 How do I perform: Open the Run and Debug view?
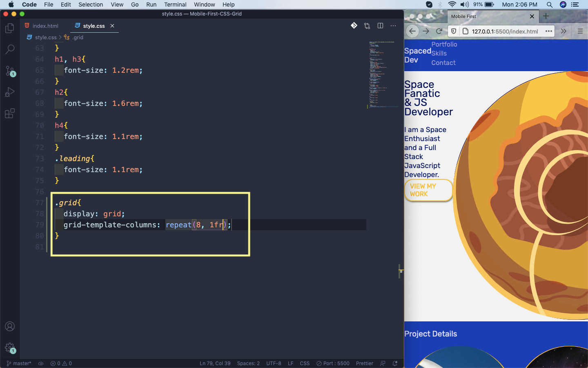tap(10, 92)
